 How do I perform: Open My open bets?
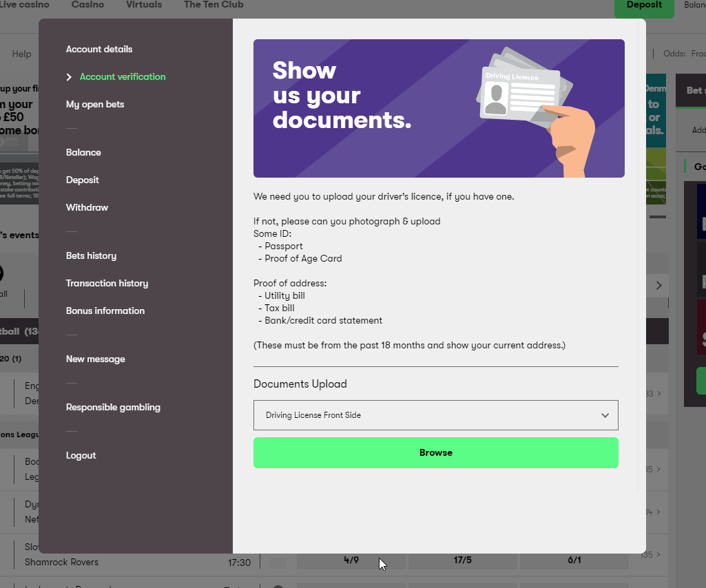pos(95,105)
